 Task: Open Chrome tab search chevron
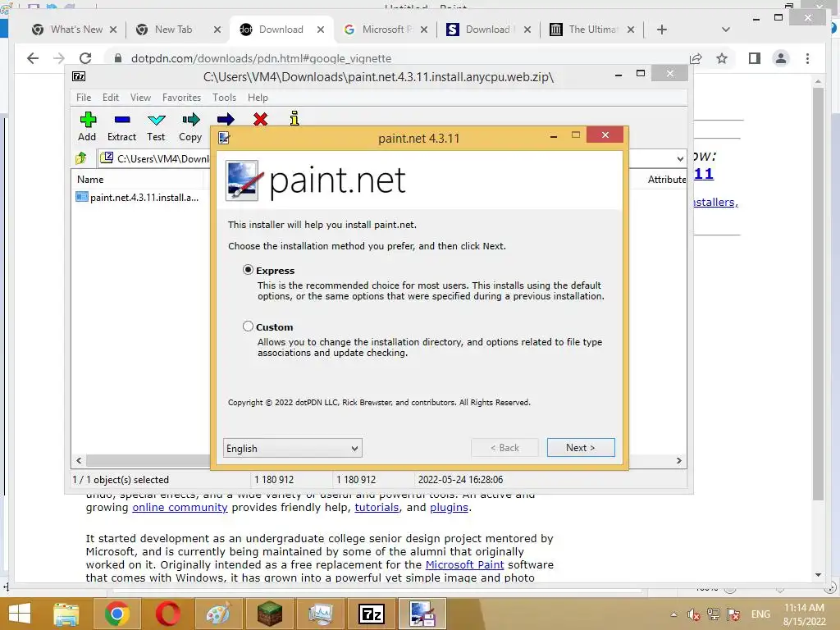pos(726,30)
